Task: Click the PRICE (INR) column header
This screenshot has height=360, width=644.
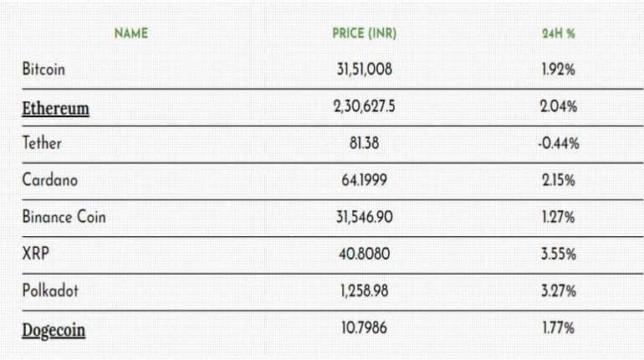Action: [x=364, y=33]
